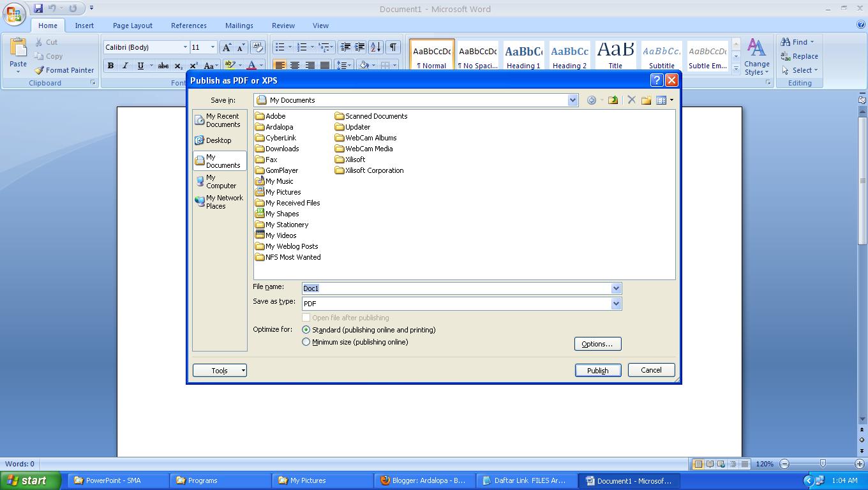
Task: Expand the Save in location dropdown
Action: pos(572,100)
